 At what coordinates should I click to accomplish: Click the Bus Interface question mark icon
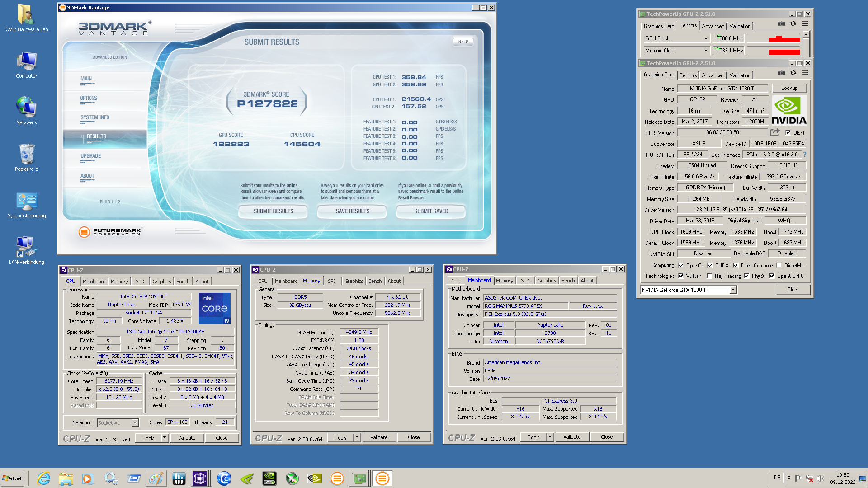[805, 155]
